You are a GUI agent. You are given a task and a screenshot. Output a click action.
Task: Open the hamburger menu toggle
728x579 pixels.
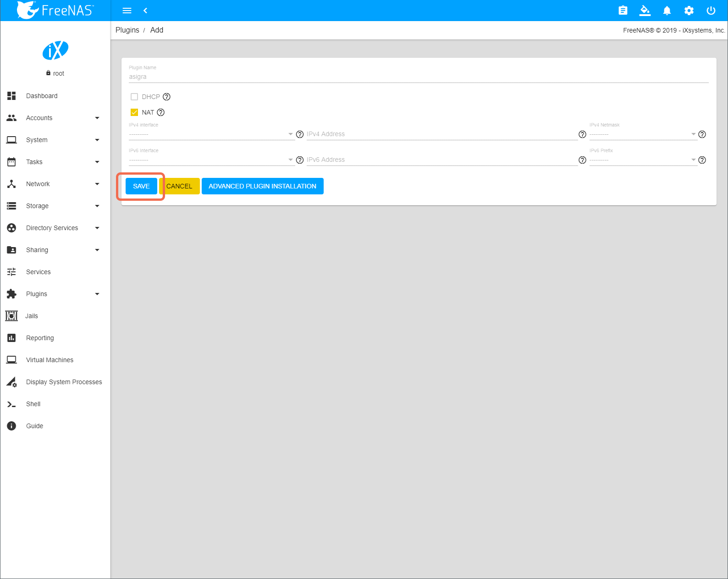pos(127,11)
